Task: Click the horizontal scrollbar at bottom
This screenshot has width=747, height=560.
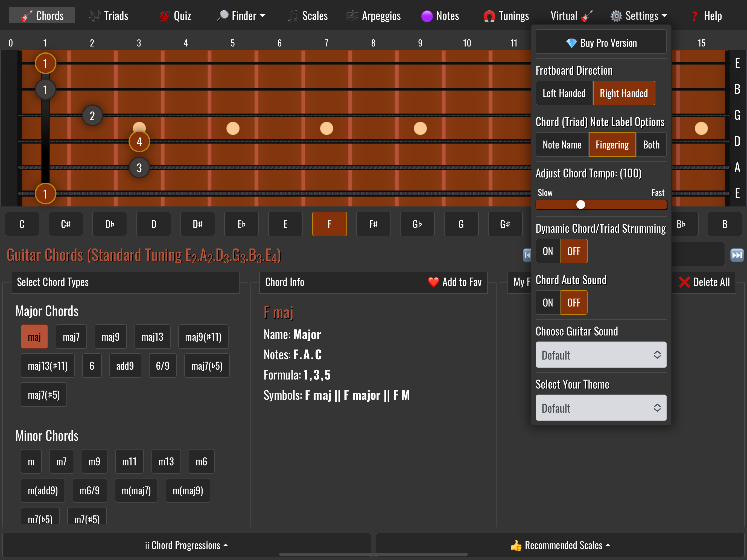Action: click(373, 554)
